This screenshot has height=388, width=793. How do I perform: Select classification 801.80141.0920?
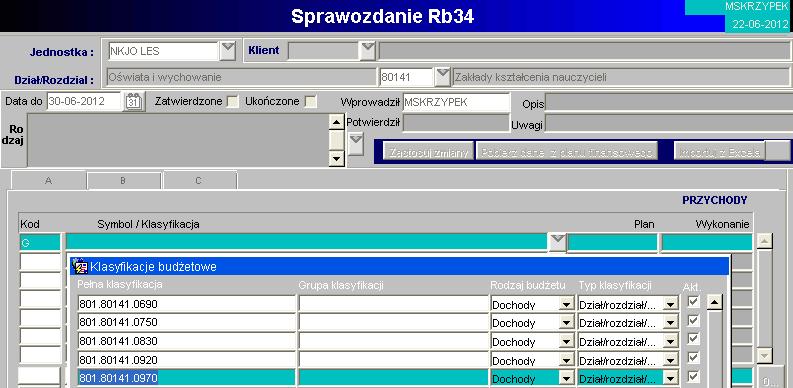point(186,360)
